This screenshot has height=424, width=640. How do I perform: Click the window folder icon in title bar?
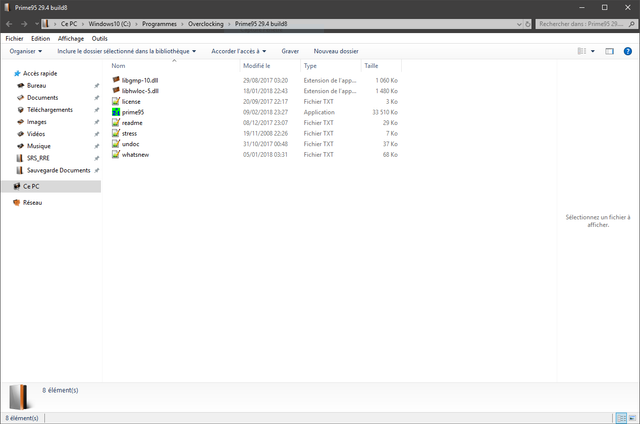(7, 7)
